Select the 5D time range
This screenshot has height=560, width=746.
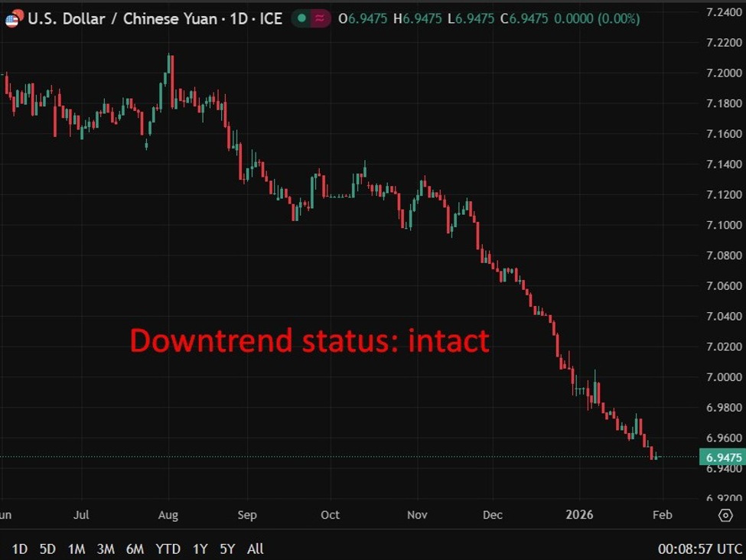(47, 549)
